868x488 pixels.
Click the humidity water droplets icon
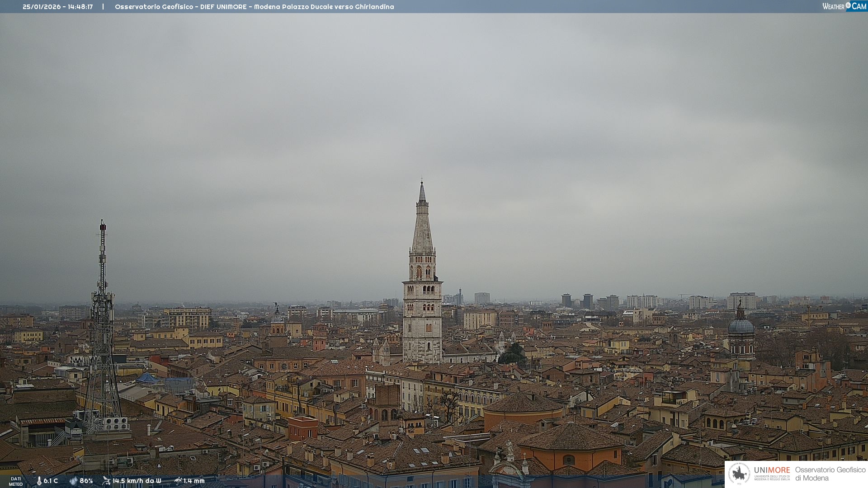(73, 481)
